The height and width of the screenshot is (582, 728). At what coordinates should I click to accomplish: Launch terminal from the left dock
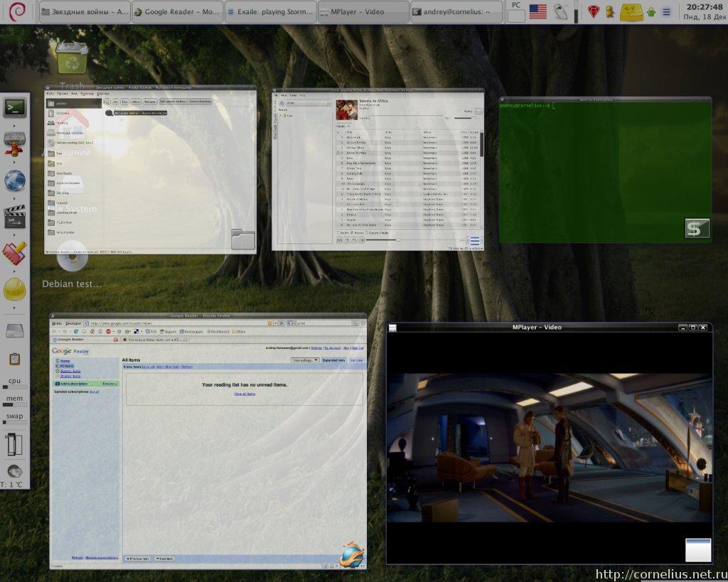coord(15,108)
